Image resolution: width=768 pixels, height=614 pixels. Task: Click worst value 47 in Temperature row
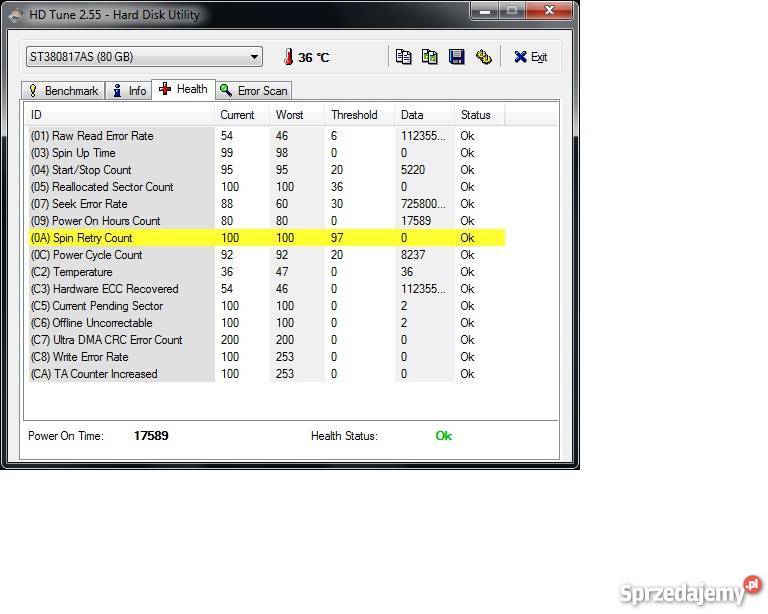282,272
